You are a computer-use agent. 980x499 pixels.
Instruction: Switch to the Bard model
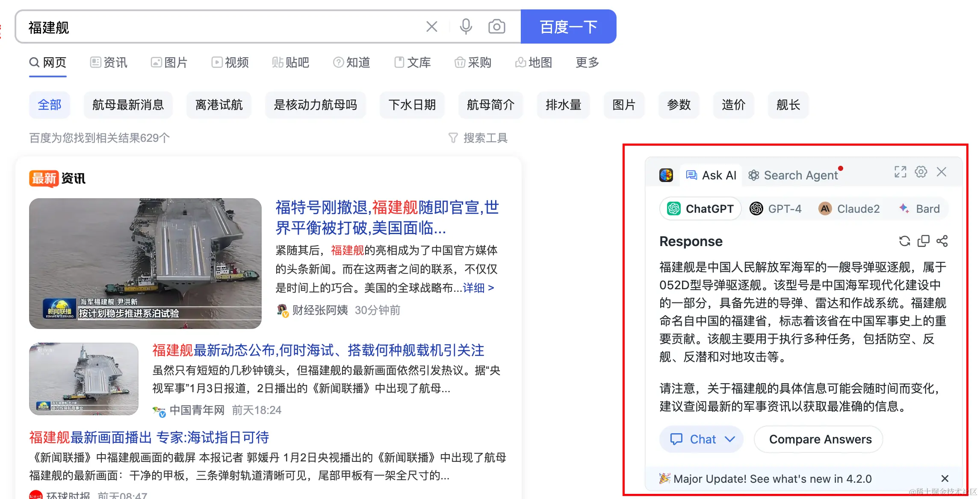919,209
